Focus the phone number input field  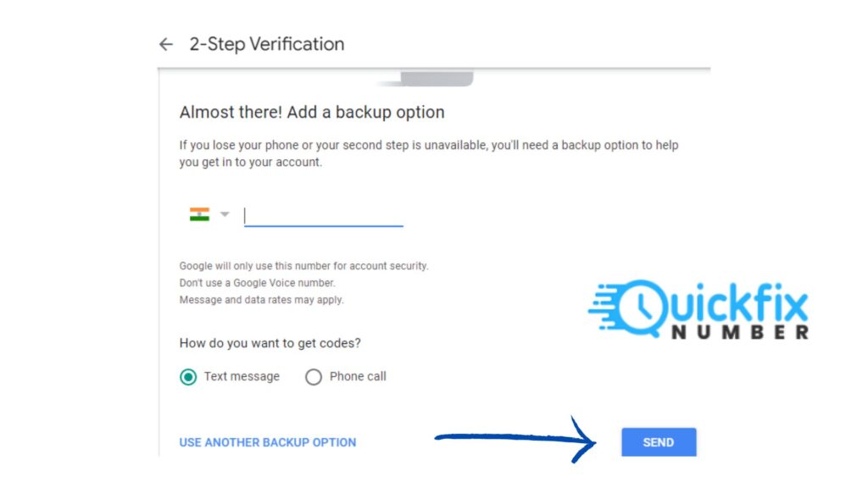click(323, 216)
